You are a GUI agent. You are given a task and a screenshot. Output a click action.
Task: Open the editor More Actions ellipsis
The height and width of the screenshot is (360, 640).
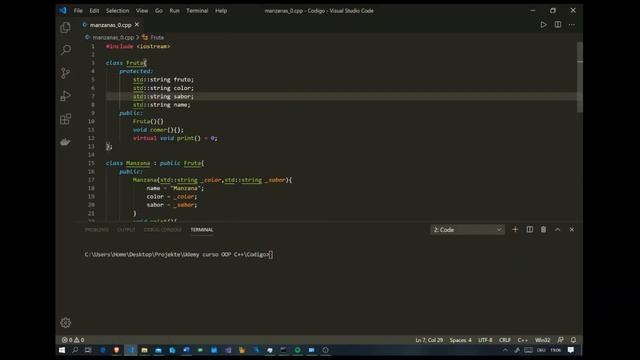tap(572, 25)
